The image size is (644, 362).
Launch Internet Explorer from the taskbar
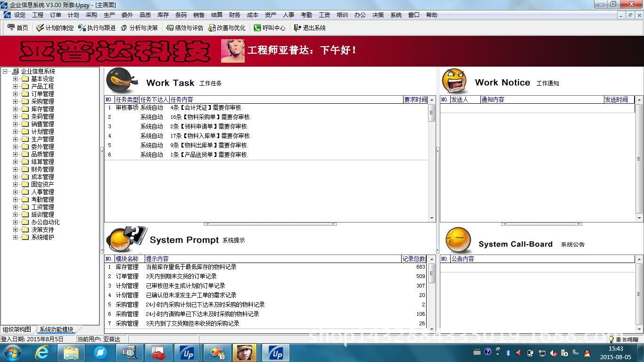point(41,352)
